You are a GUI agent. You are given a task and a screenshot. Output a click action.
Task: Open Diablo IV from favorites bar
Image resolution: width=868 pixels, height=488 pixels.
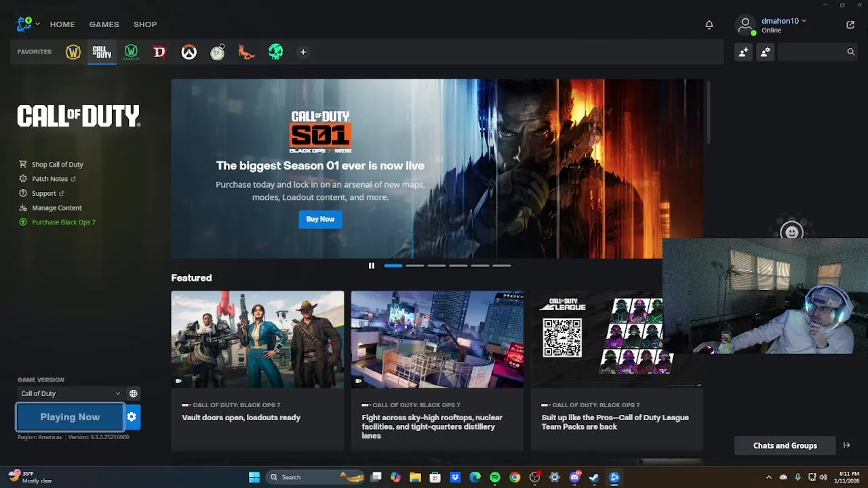[x=159, y=52]
